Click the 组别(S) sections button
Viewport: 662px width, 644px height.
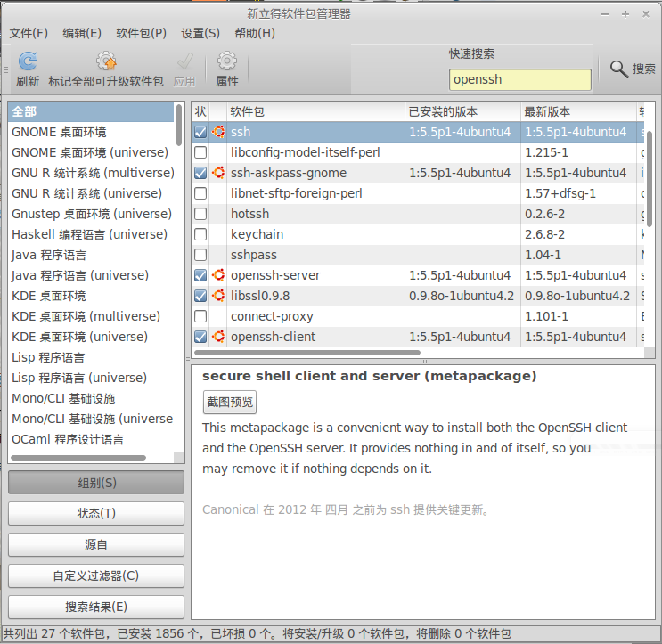click(x=96, y=483)
